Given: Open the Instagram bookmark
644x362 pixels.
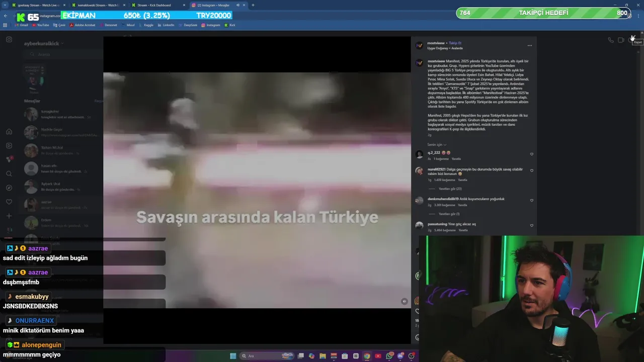Looking at the screenshot, I should pyautogui.click(x=211, y=25).
